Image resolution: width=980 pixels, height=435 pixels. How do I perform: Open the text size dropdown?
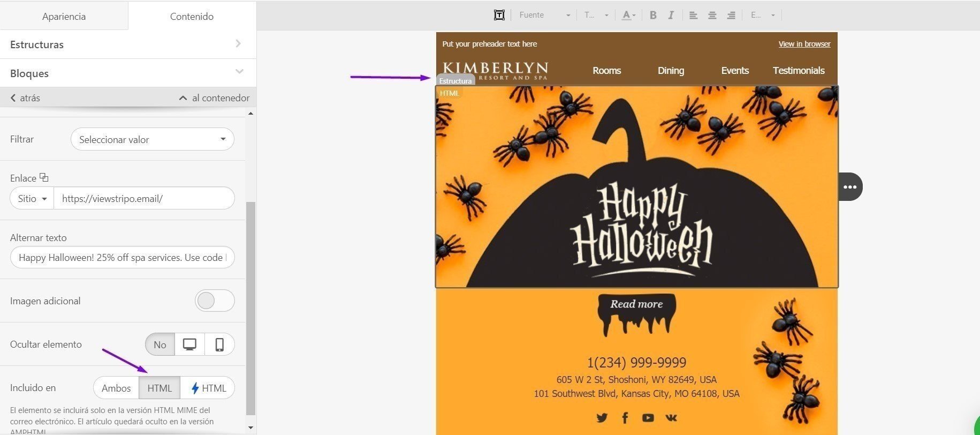click(596, 15)
